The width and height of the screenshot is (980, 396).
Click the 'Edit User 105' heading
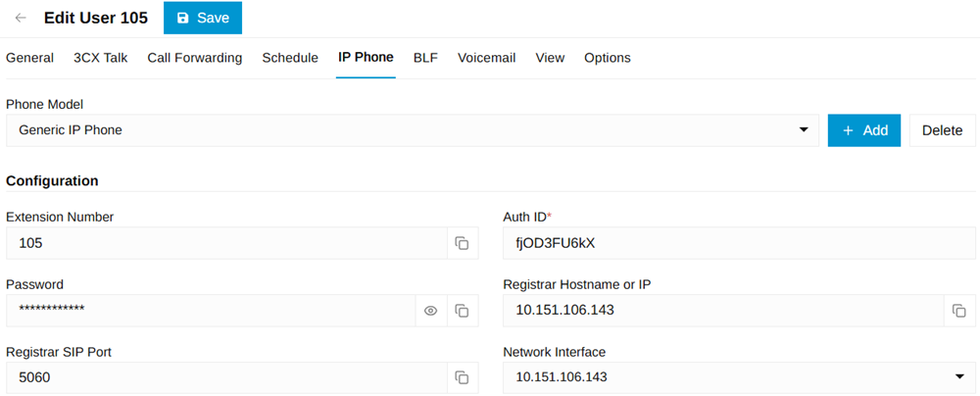click(96, 18)
